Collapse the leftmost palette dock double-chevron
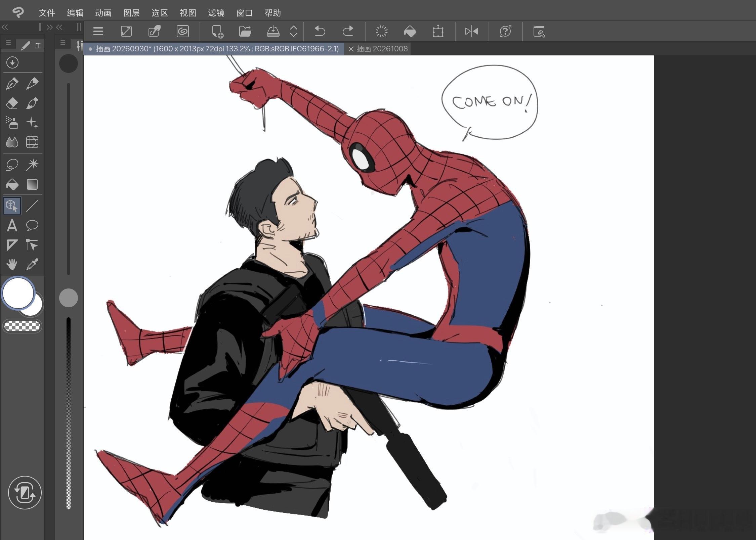The width and height of the screenshot is (756, 540). click(5, 27)
